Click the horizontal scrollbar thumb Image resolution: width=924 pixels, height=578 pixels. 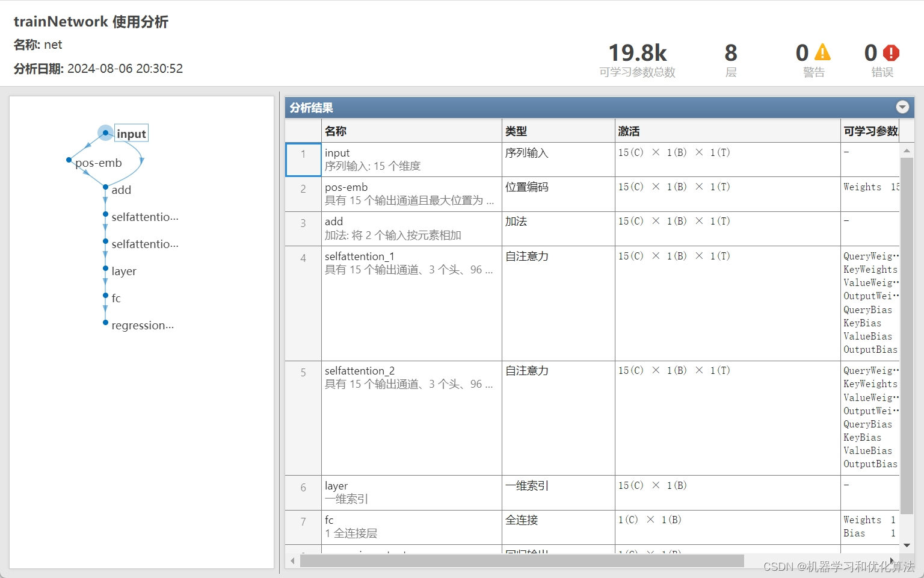[522, 561]
